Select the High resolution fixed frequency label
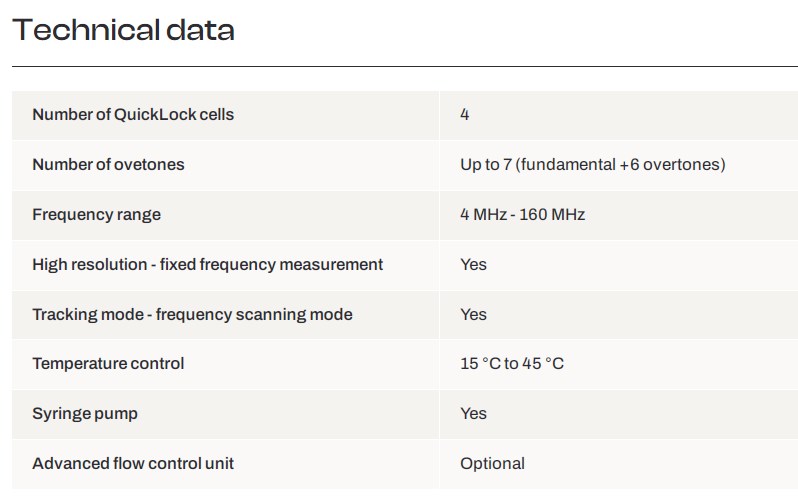The width and height of the screenshot is (798, 501). (x=208, y=264)
